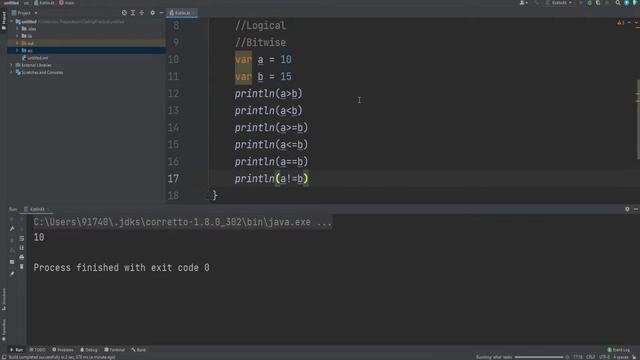
Task: Click the println(a==b) line
Action: pos(271,162)
